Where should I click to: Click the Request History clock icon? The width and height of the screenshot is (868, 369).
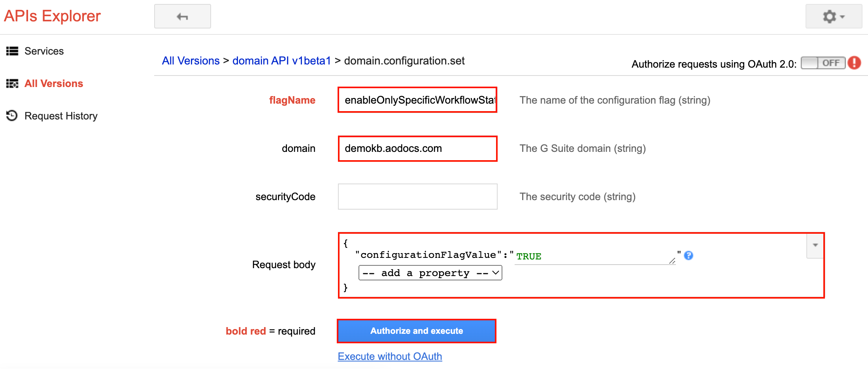[x=12, y=115]
